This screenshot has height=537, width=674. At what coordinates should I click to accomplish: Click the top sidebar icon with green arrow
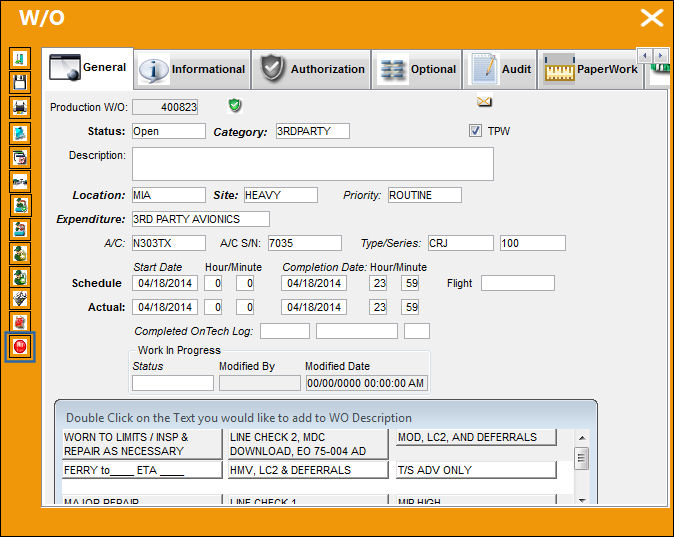(x=20, y=58)
